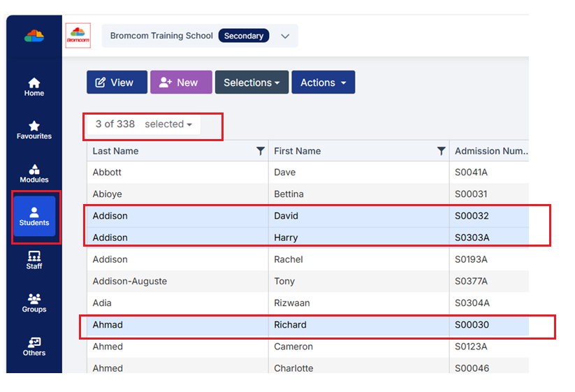Click the View button
The height and width of the screenshot is (392, 575).
pos(117,82)
